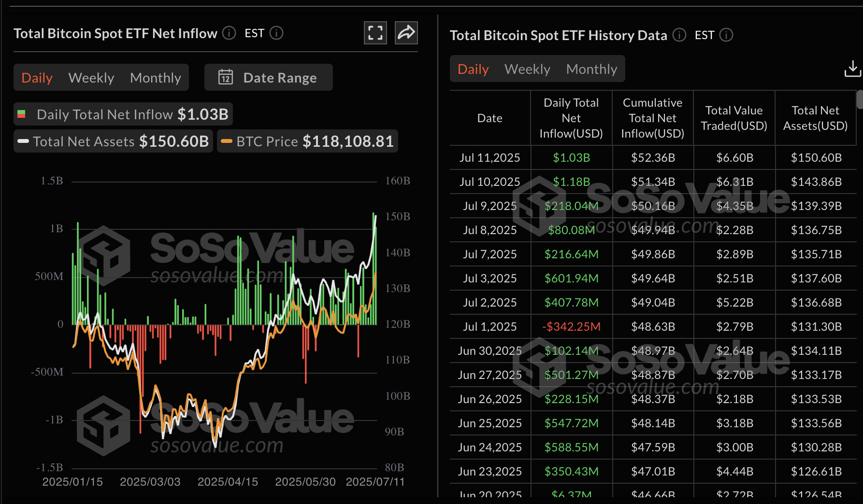Click the share arrow icon
The image size is (863, 504).
point(406,33)
